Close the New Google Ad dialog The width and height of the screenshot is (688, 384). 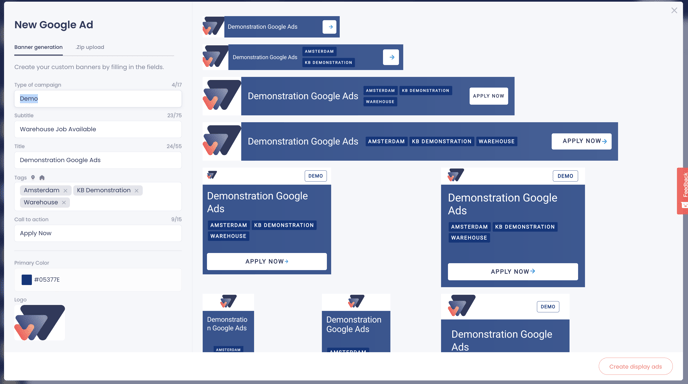click(674, 11)
